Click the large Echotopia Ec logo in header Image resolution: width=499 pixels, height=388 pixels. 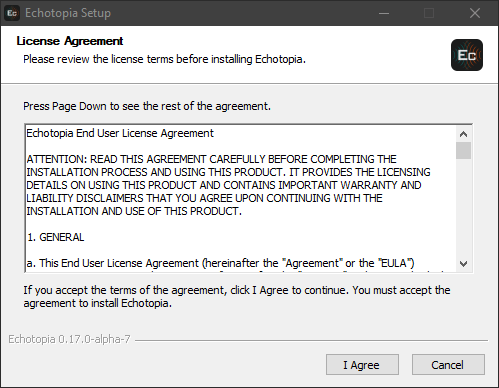click(467, 55)
